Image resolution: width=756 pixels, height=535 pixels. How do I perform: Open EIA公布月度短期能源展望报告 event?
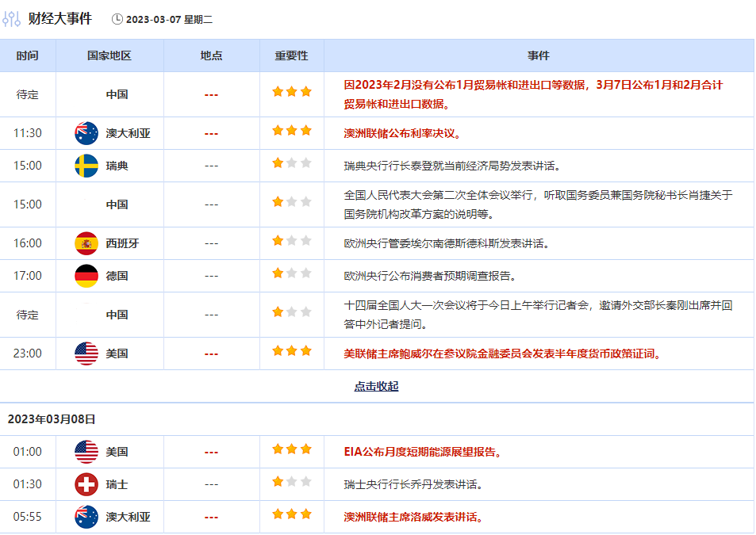coord(422,452)
